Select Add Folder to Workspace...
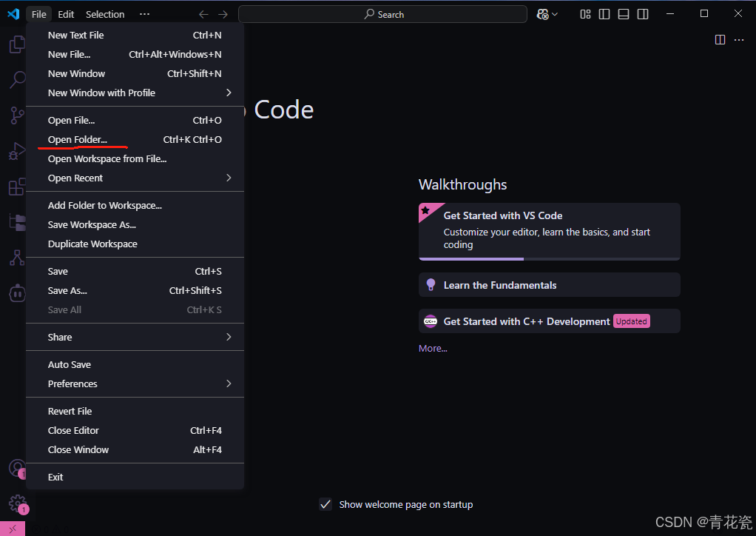 tap(135, 206)
